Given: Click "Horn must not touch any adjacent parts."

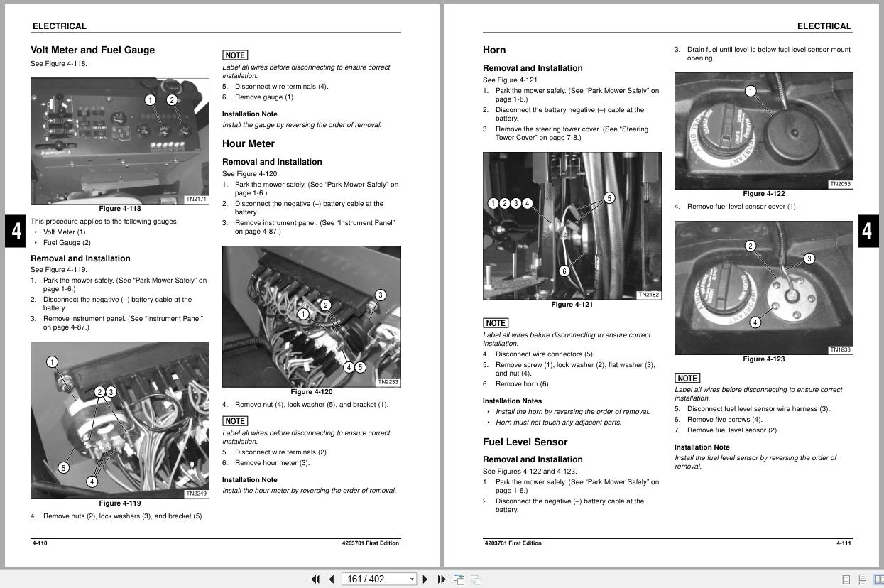Looking at the screenshot, I should click(558, 423).
